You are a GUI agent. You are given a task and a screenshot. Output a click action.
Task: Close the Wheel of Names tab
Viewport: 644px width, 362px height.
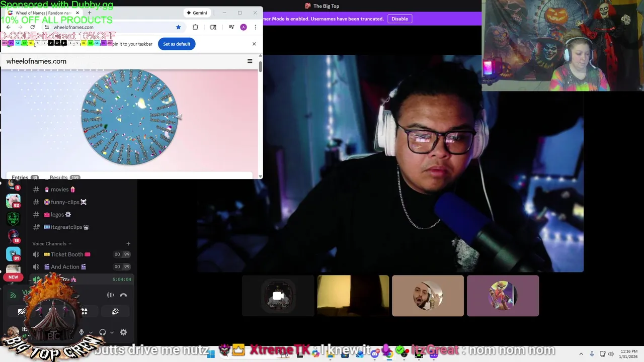(x=77, y=13)
